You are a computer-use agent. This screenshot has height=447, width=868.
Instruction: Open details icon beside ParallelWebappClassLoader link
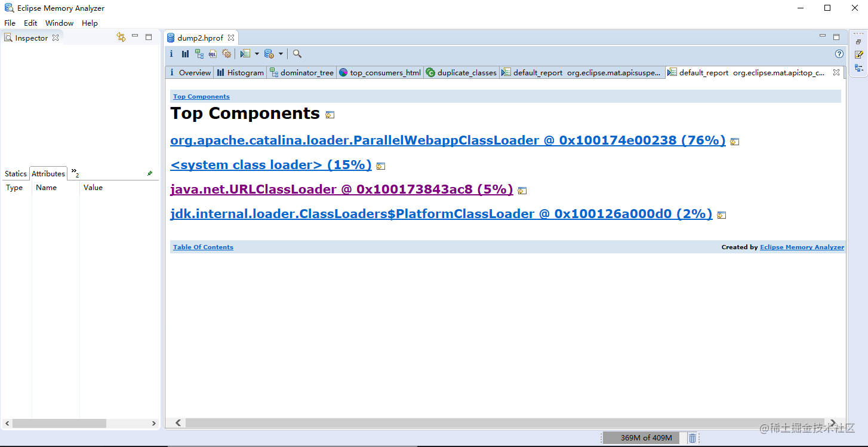(735, 142)
